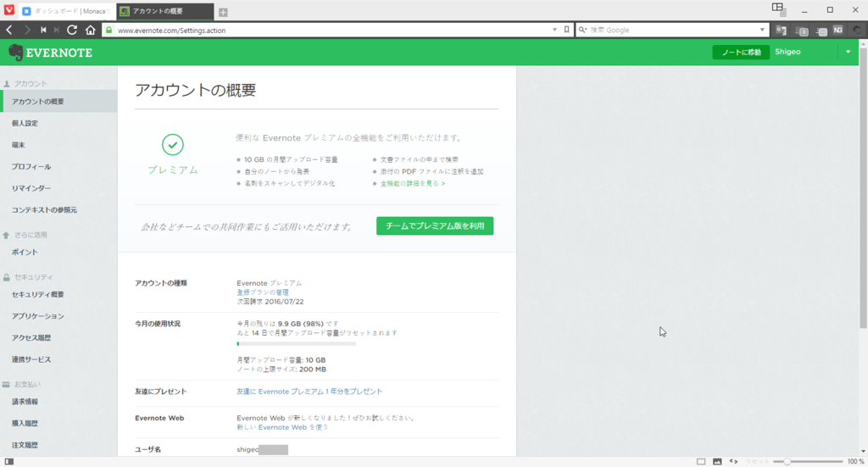Expand the search field history dropdown
The width and height of the screenshot is (868, 467).
coord(762,30)
